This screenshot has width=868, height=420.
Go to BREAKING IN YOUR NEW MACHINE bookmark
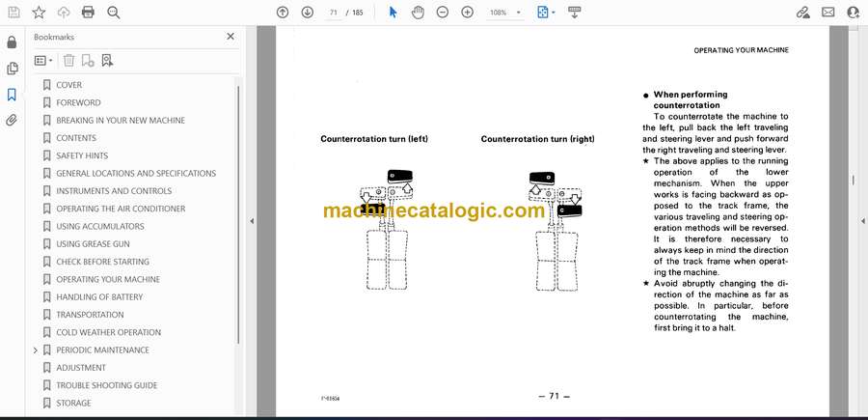[x=121, y=121]
